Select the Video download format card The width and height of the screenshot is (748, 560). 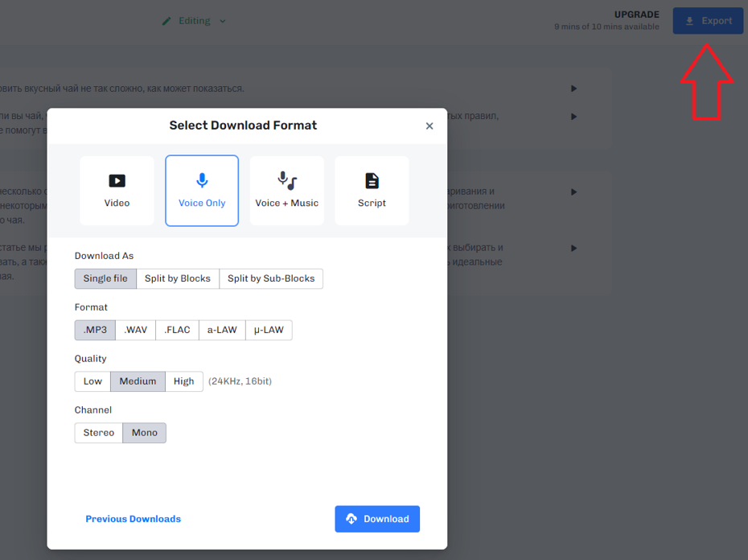pos(117,191)
